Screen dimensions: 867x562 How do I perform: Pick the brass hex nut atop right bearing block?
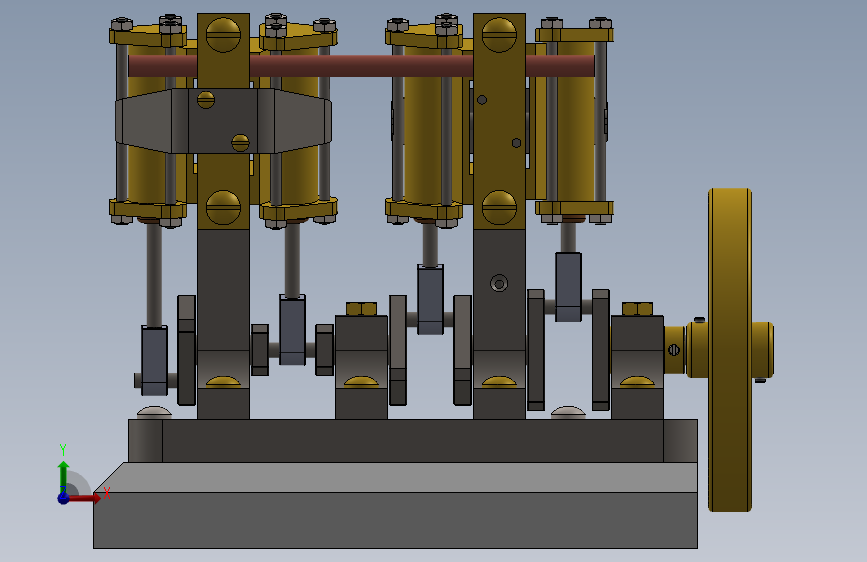pos(638,309)
